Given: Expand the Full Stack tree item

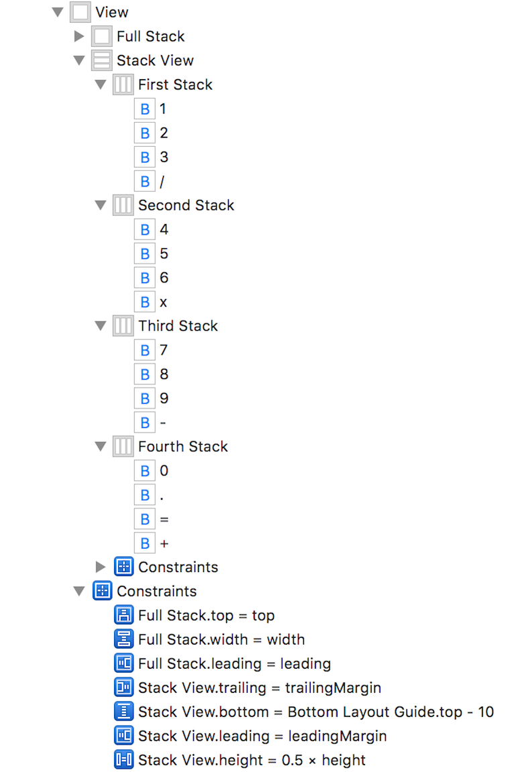Looking at the screenshot, I should pyautogui.click(x=79, y=36).
